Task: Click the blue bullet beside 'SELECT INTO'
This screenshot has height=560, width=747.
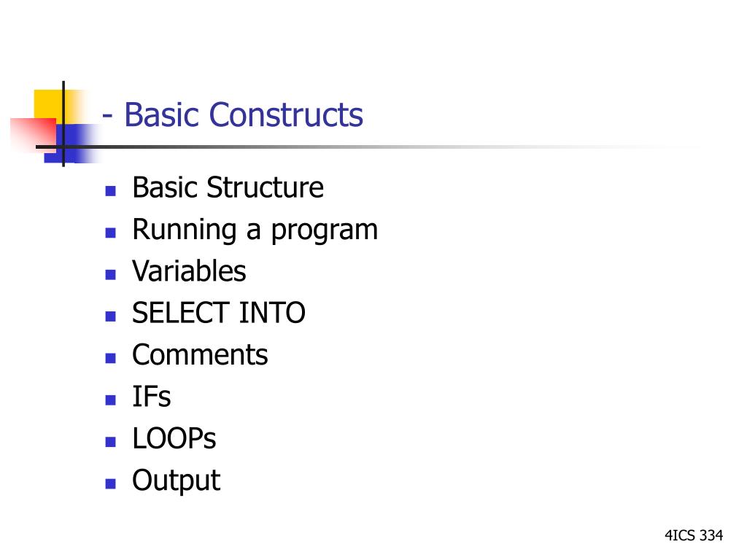Action: coord(111,316)
